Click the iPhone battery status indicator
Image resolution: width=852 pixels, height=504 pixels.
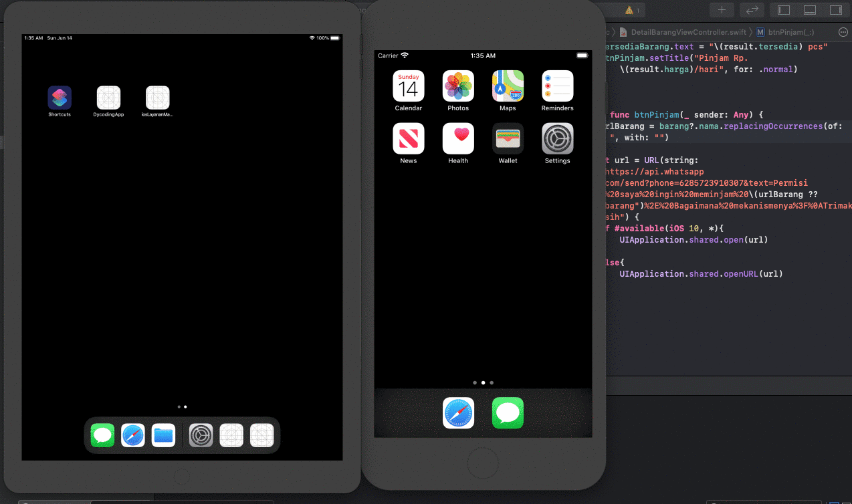pyautogui.click(x=582, y=55)
